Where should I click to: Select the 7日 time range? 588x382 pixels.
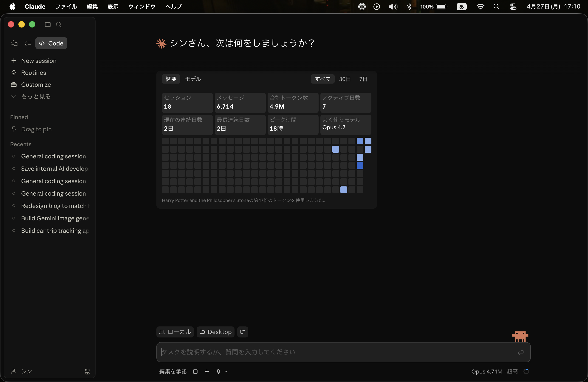363,79
